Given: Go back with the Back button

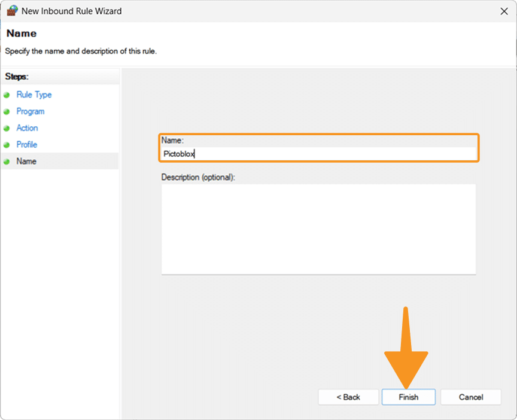Looking at the screenshot, I should tap(348, 397).
